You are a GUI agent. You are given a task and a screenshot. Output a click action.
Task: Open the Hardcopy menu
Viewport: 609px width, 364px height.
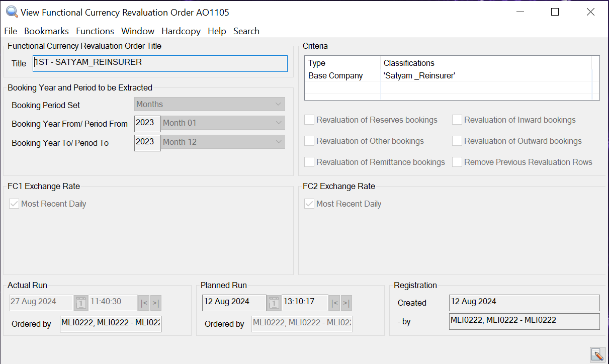pyautogui.click(x=181, y=31)
